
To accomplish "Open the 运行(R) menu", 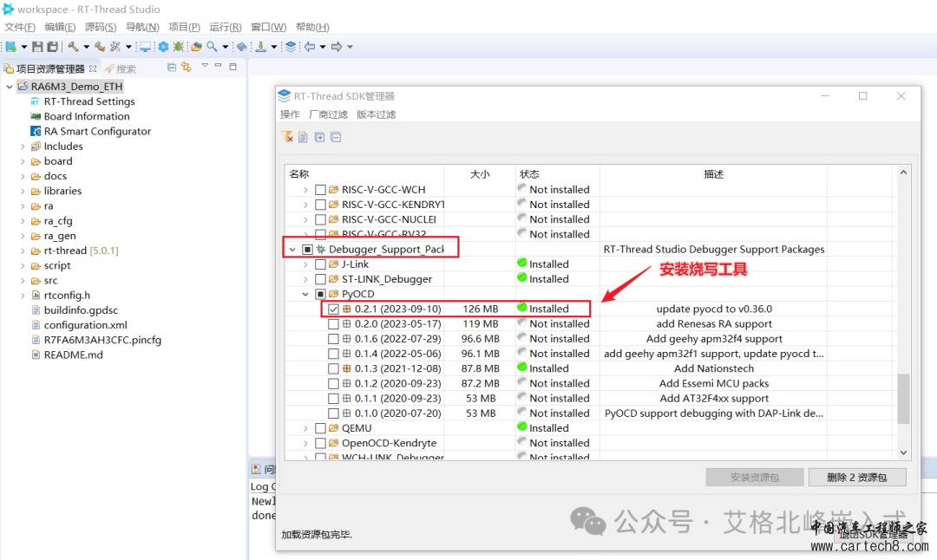I will click(x=226, y=27).
